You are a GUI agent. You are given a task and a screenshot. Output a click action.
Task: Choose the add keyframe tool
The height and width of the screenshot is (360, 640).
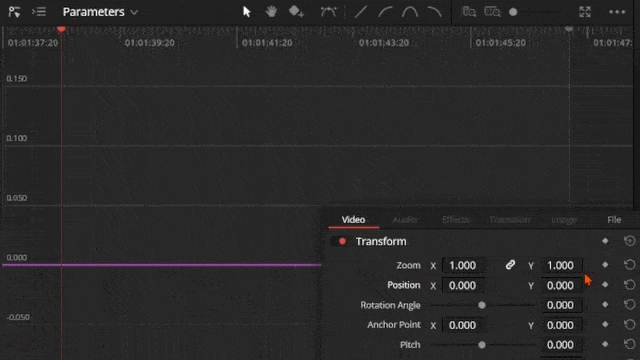tap(296, 12)
